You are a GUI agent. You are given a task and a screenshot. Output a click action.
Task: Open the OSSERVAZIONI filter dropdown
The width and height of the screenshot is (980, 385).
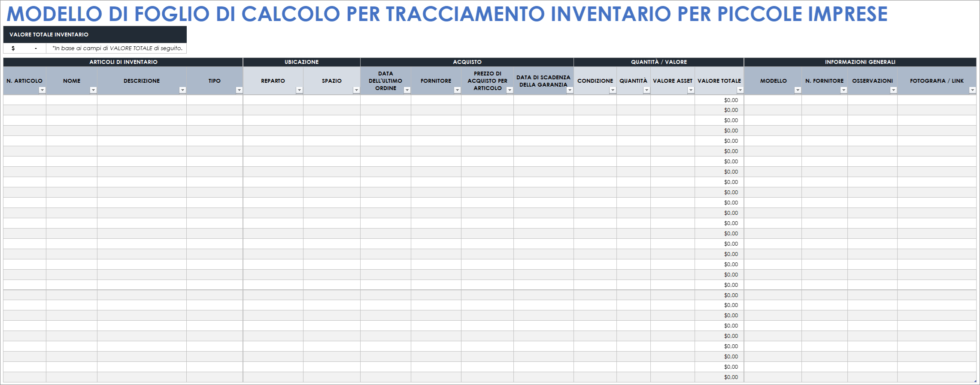[x=893, y=90]
